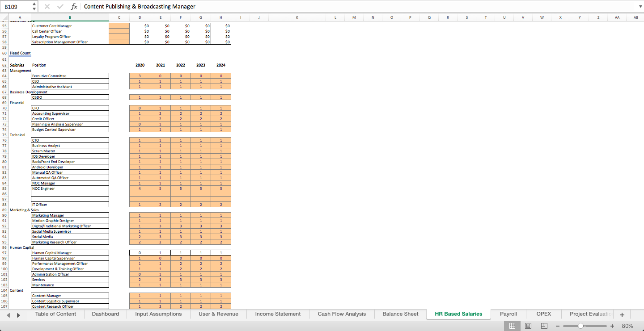Select NOC Engineer 2020 value 4
Screen dimensions: 644x331
pyautogui.click(x=140, y=189)
